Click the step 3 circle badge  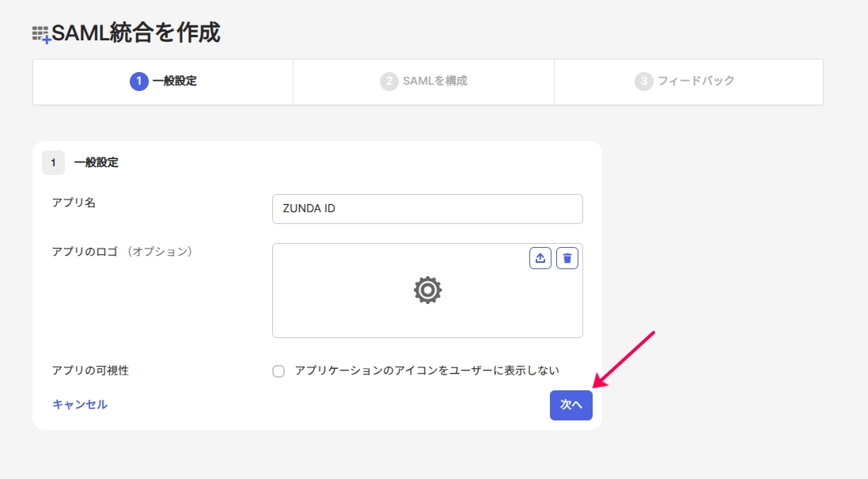[644, 82]
